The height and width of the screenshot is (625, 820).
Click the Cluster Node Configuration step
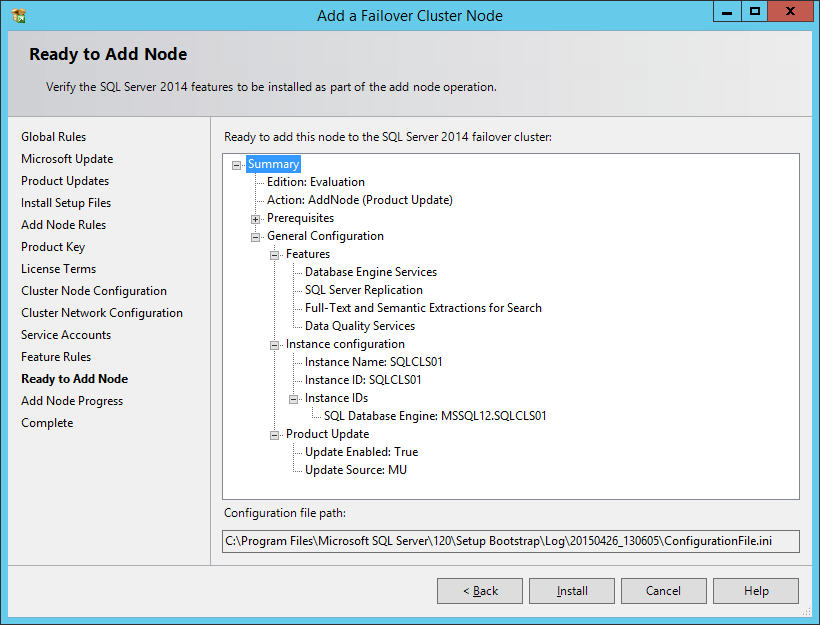point(94,291)
